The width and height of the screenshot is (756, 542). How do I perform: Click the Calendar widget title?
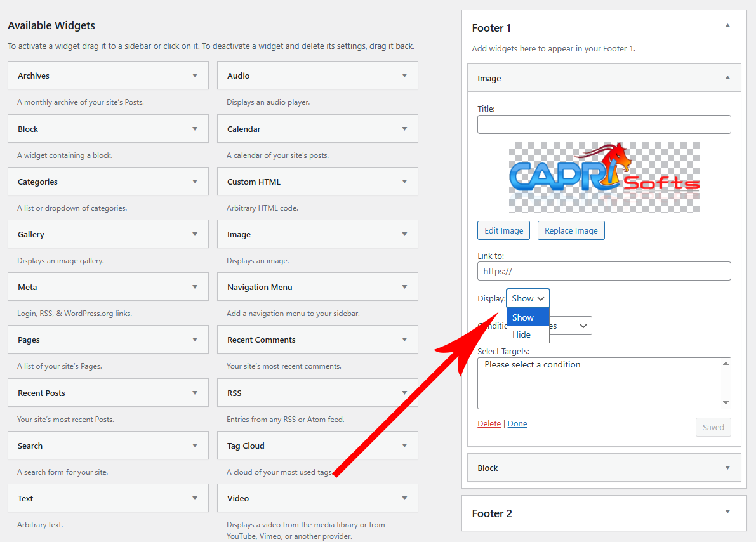click(x=244, y=129)
